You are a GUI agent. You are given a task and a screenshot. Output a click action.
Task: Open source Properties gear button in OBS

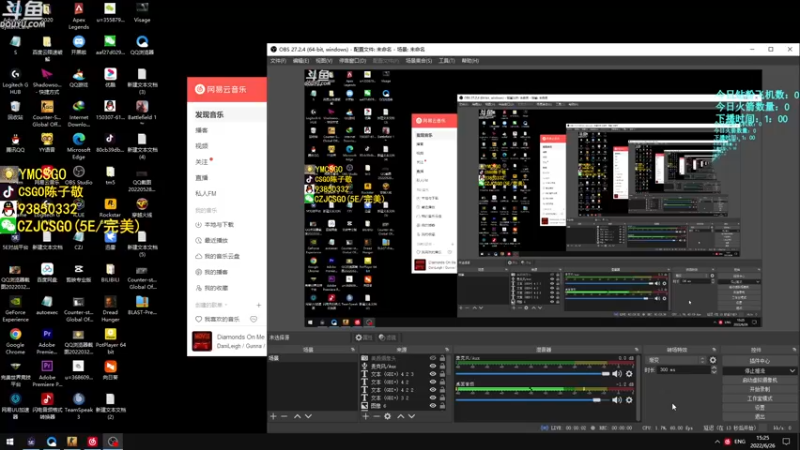364,337
